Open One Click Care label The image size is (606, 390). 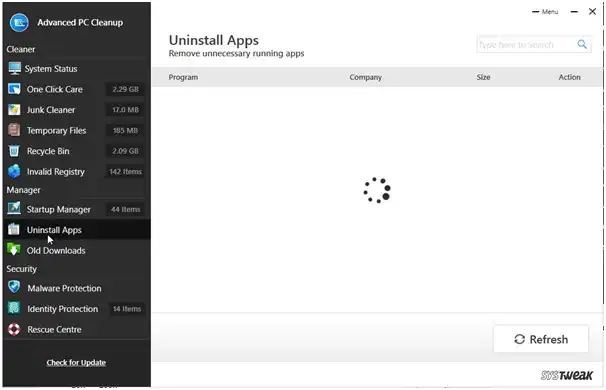click(54, 89)
